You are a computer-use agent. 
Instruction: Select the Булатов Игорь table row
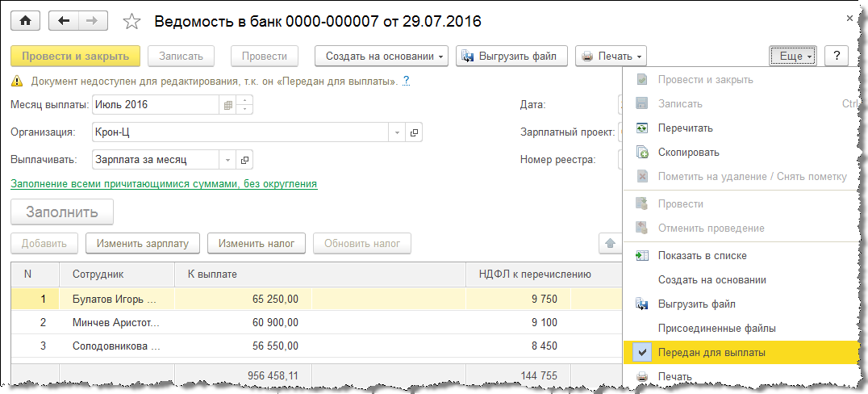pyautogui.click(x=115, y=299)
